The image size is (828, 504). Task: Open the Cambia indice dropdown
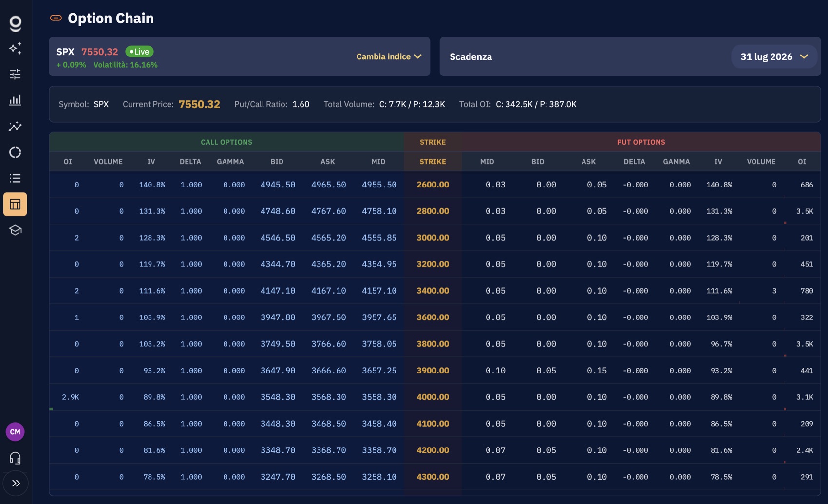pyautogui.click(x=389, y=56)
